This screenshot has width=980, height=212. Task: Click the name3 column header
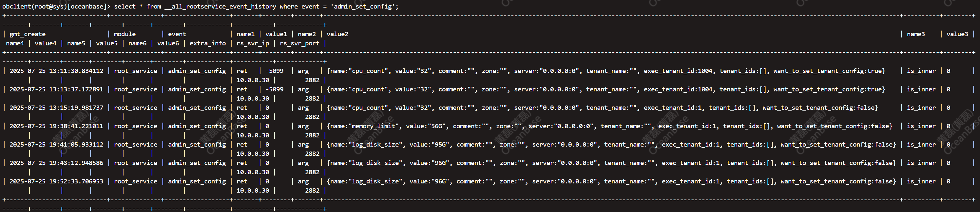(916, 34)
